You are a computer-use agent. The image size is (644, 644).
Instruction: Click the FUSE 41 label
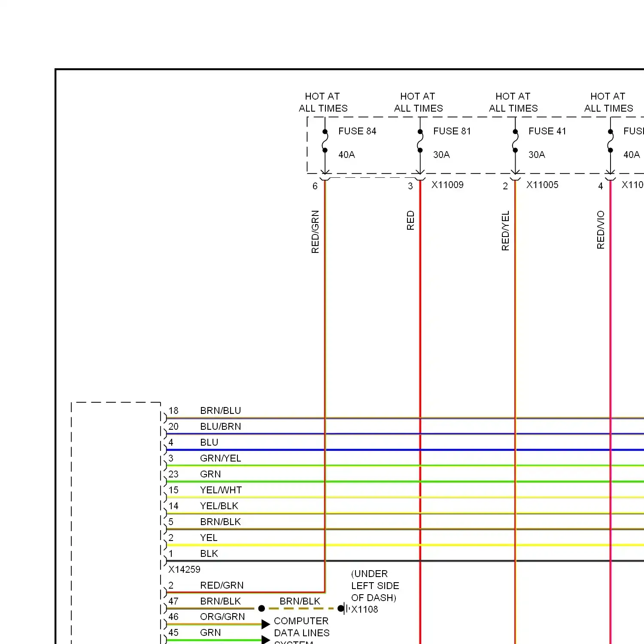[547, 131]
